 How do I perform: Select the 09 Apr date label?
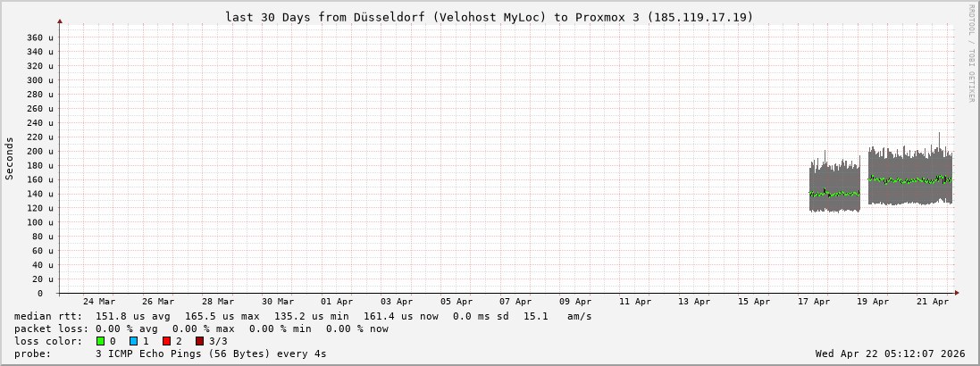(x=575, y=302)
